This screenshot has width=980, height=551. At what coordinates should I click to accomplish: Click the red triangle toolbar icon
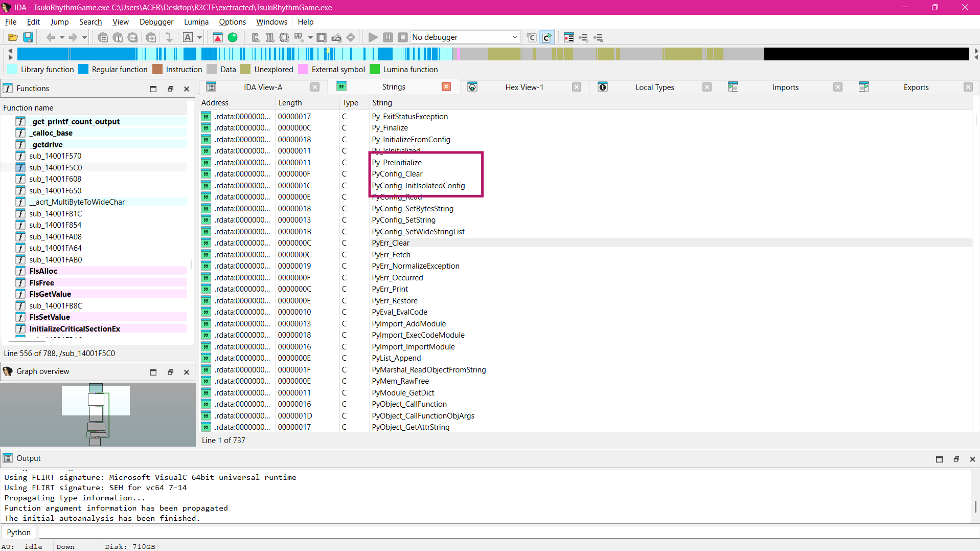pos(218,37)
